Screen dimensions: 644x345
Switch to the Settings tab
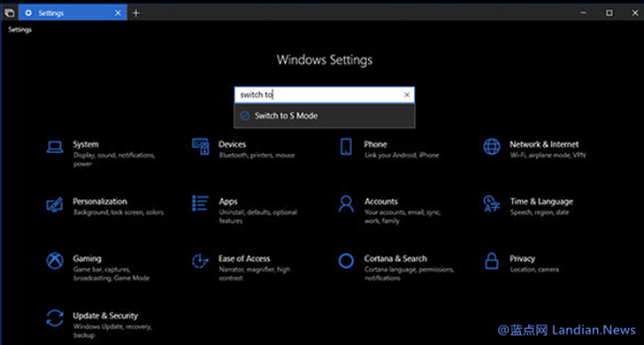(x=73, y=13)
